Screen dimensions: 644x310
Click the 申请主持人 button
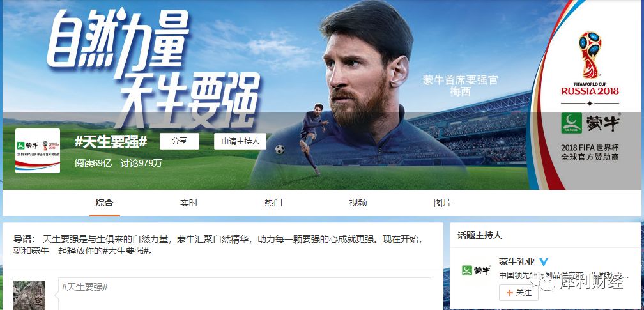pos(240,141)
